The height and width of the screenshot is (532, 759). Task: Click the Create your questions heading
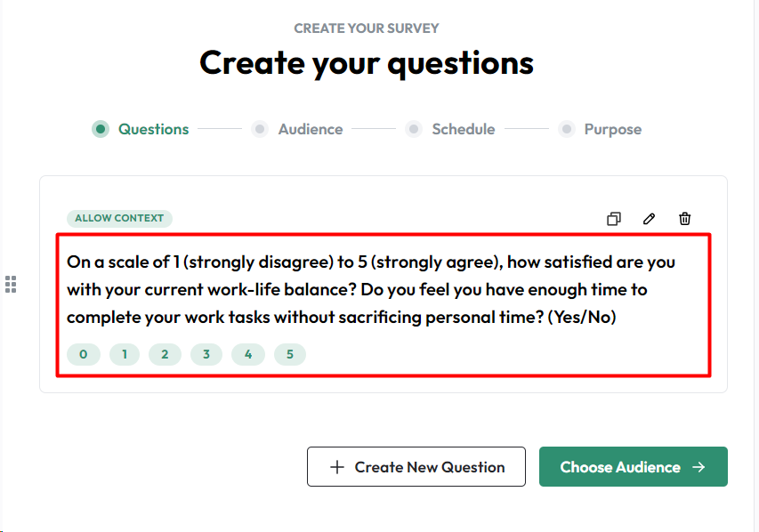[x=367, y=63]
